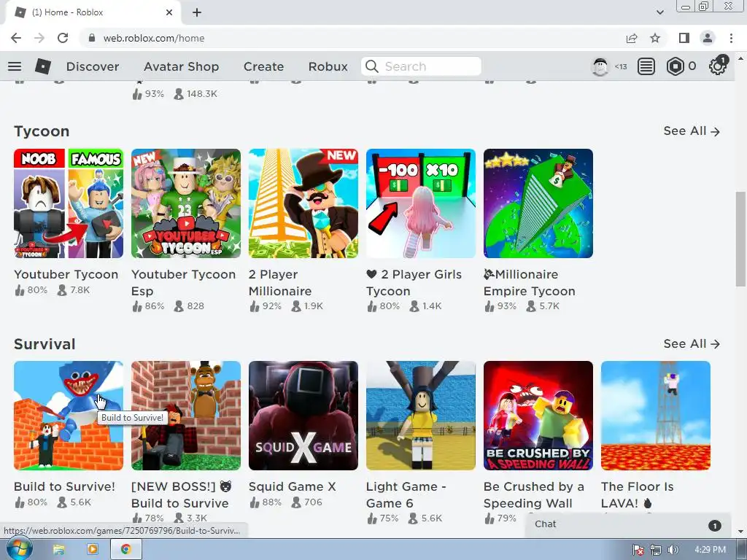Click the Squid Game X title
Image resolution: width=747 pixels, height=560 pixels.
point(292,486)
